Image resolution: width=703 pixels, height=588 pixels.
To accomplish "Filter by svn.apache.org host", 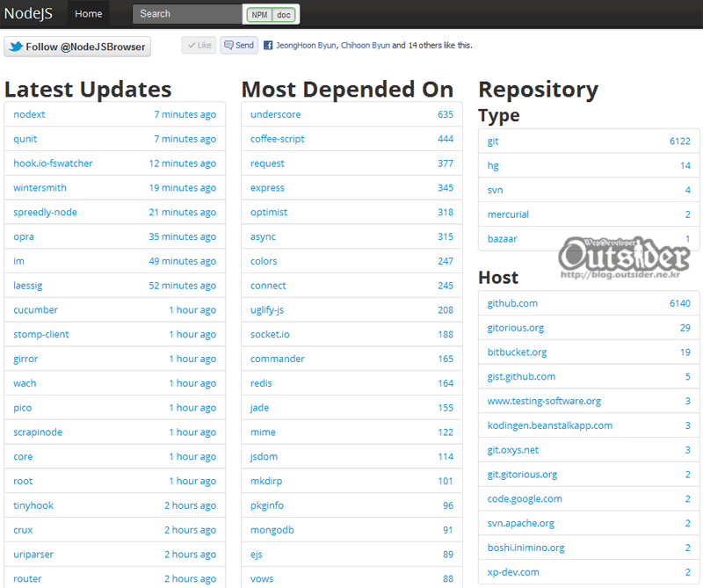I will click(x=520, y=524).
